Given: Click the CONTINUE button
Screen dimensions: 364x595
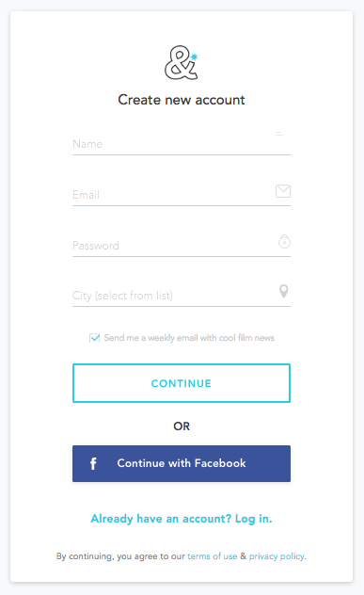Looking at the screenshot, I should point(182,383).
